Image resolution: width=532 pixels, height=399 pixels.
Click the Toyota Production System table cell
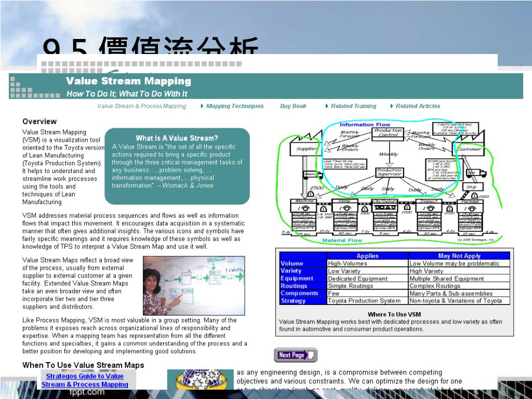coord(367,301)
